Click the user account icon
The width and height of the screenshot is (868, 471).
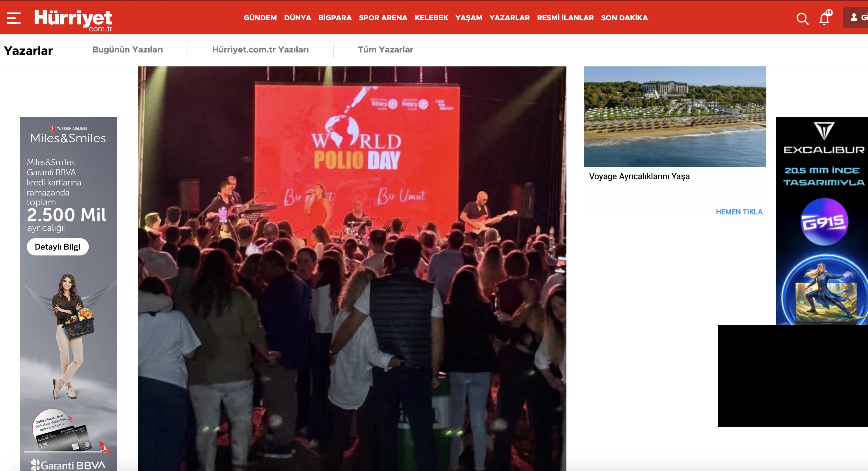pos(853,17)
